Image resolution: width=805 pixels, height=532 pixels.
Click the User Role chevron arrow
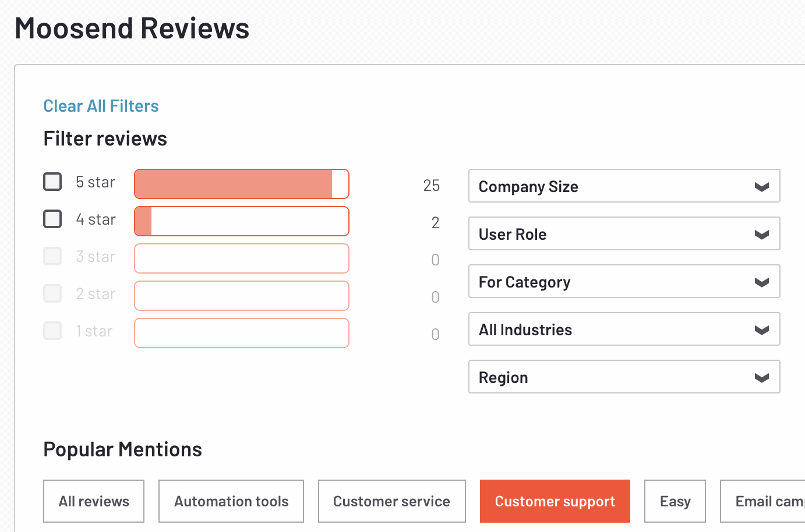point(761,234)
